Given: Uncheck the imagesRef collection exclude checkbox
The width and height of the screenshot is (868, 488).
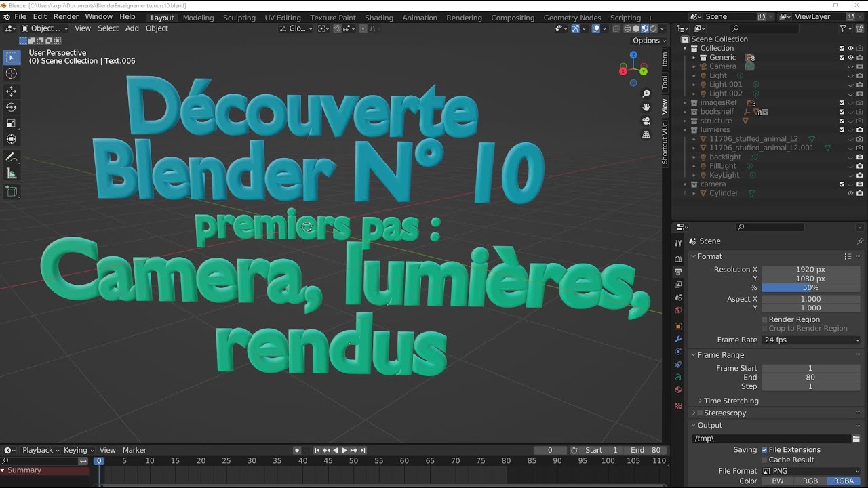Looking at the screenshot, I should click(842, 103).
